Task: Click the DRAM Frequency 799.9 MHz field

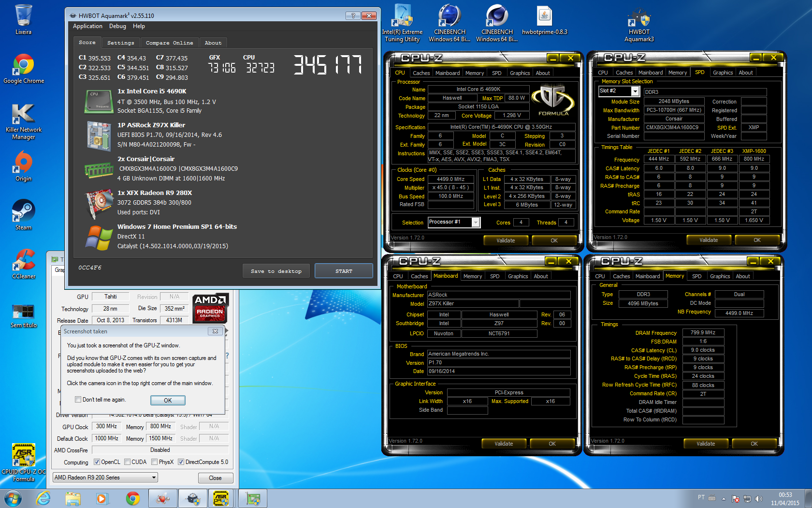Action: pyautogui.click(x=703, y=332)
